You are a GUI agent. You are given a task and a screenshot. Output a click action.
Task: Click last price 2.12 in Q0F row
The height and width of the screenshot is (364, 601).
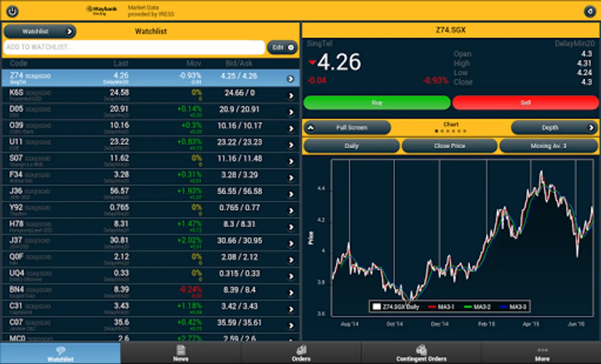pyautogui.click(x=121, y=257)
